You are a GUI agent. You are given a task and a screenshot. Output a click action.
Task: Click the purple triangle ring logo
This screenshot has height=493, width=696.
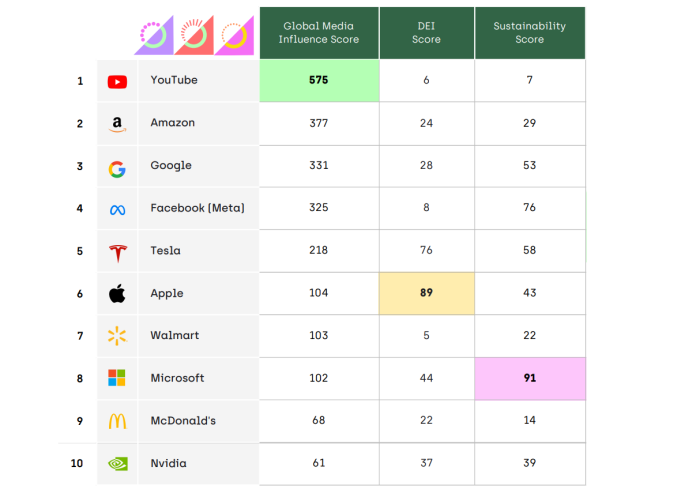tap(154, 36)
